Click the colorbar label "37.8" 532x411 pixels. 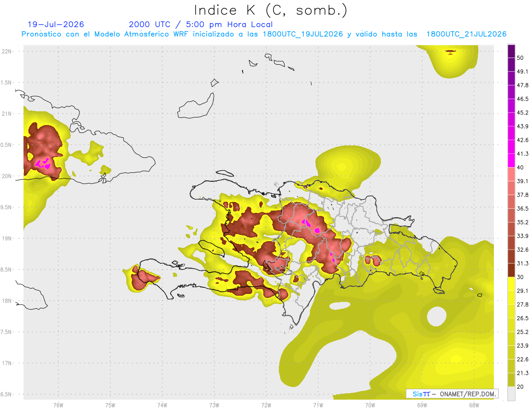click(523, 195)
